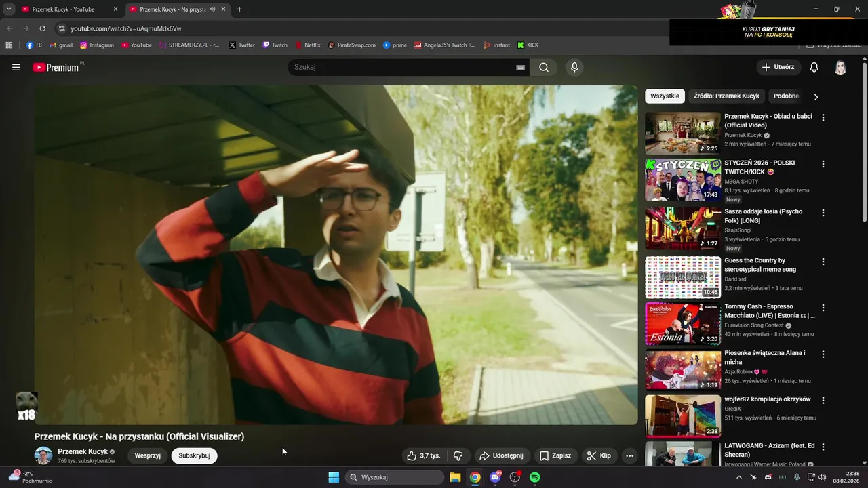Show next filter chips with arrow

tap(816, 96)
